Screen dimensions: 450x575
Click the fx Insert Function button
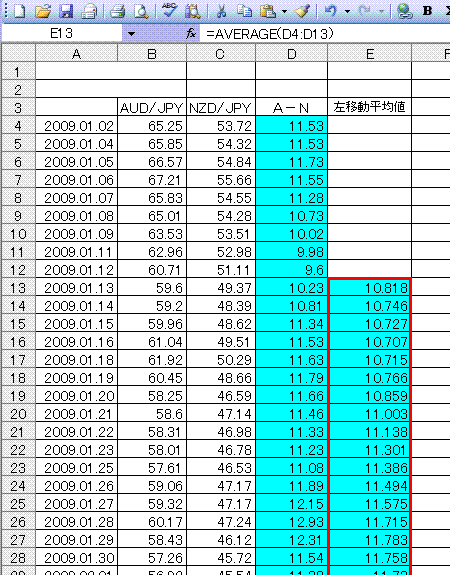[x=191, y=34]
